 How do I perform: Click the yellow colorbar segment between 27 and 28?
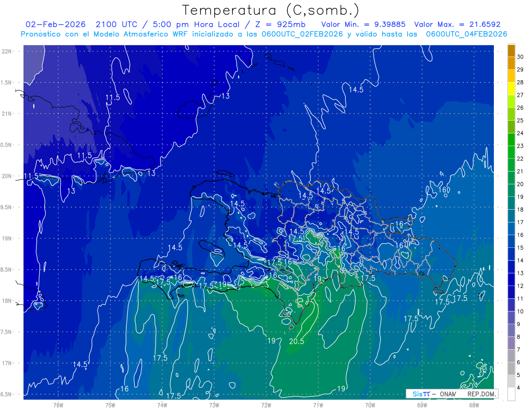(511, 89)
